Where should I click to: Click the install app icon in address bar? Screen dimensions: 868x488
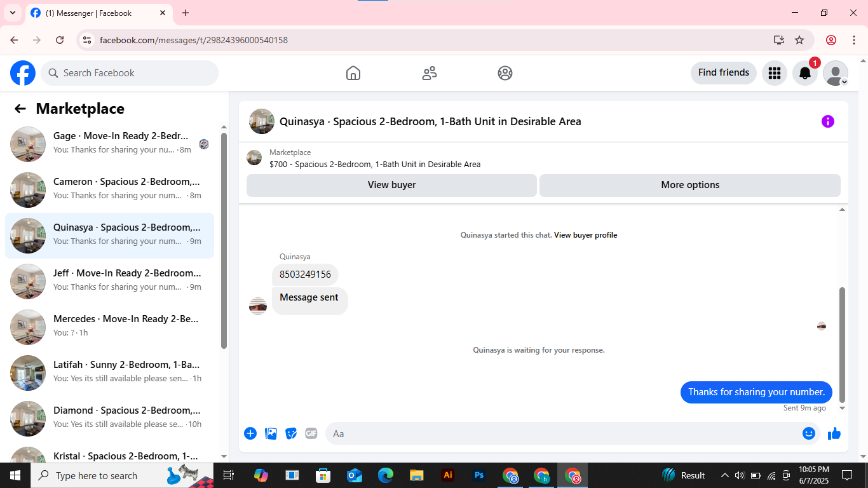(x=779, y=40)
